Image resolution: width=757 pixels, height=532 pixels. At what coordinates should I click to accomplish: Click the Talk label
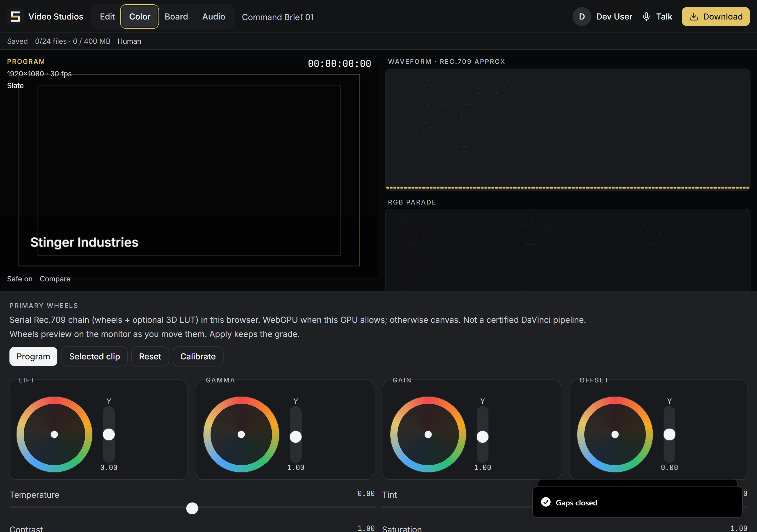tap(664, 17)
